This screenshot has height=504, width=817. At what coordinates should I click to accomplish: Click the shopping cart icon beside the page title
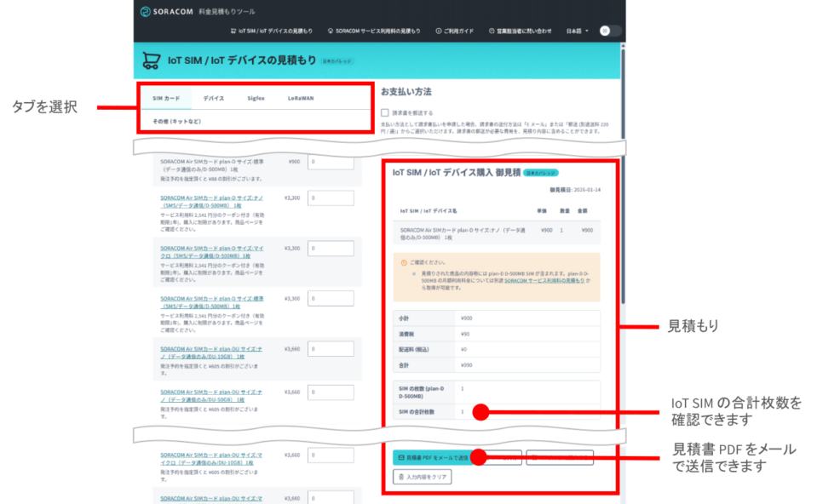click(x=150, y=60)
